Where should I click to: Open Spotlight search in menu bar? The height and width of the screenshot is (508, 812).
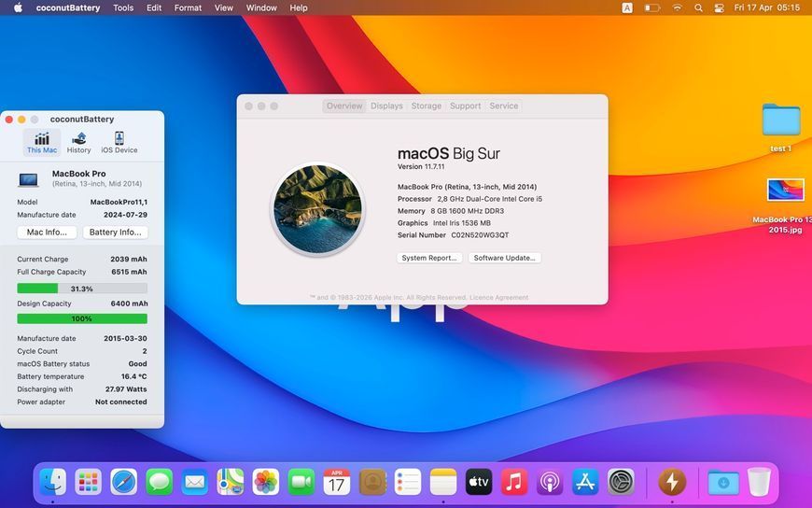pyautogui.click(x=698, y=7)
